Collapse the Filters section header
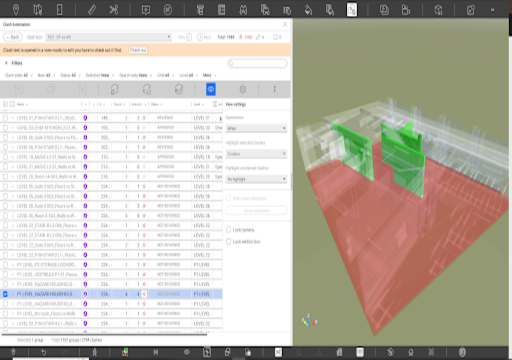This screenshot has height=360, width=512. (x=14, y=63)
